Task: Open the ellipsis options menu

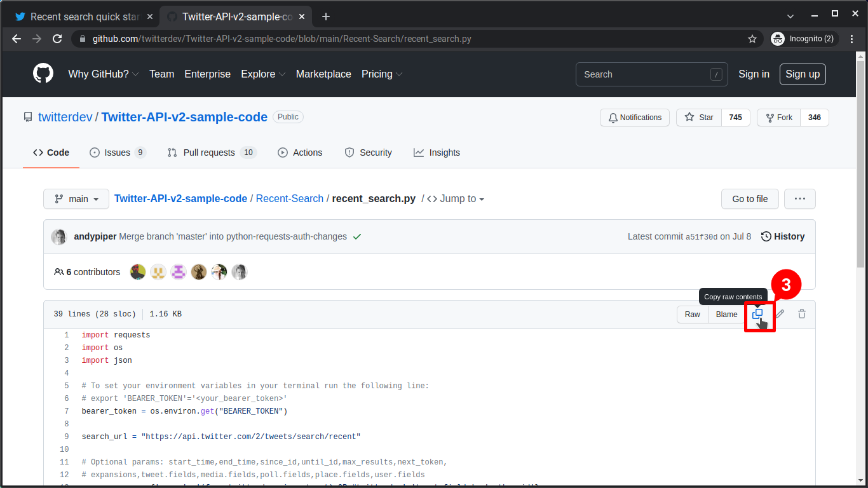Action: (799, 199)
